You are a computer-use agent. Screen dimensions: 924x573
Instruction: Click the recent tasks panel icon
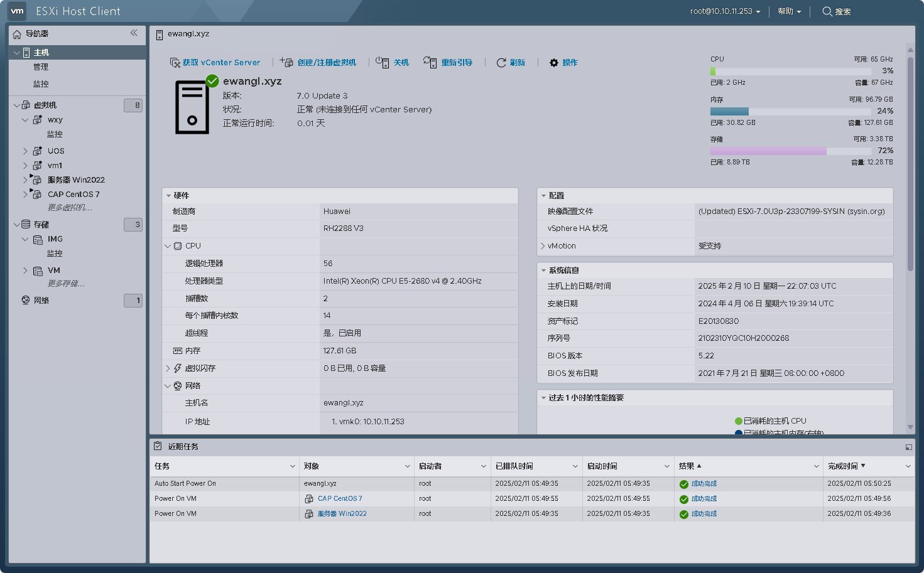pos(158,446)
